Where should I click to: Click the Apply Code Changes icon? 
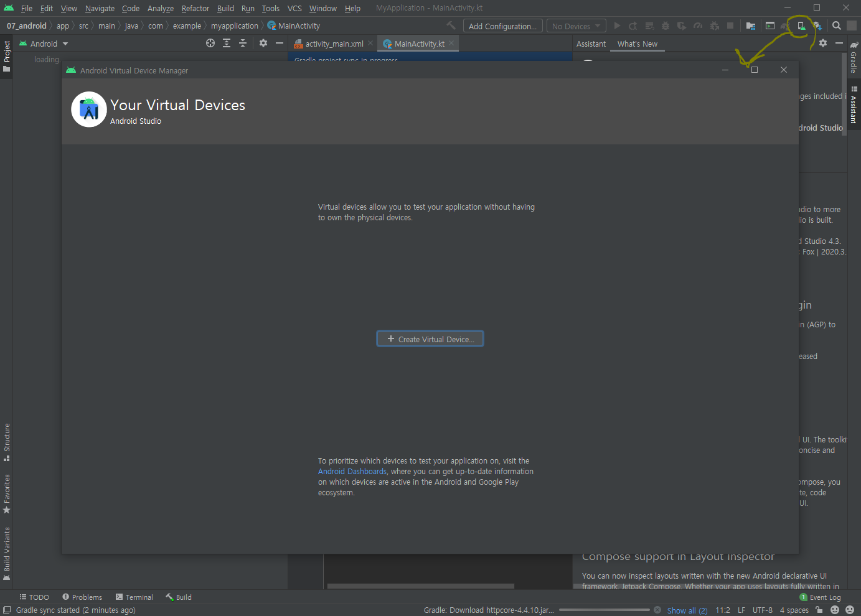point(649,26)
